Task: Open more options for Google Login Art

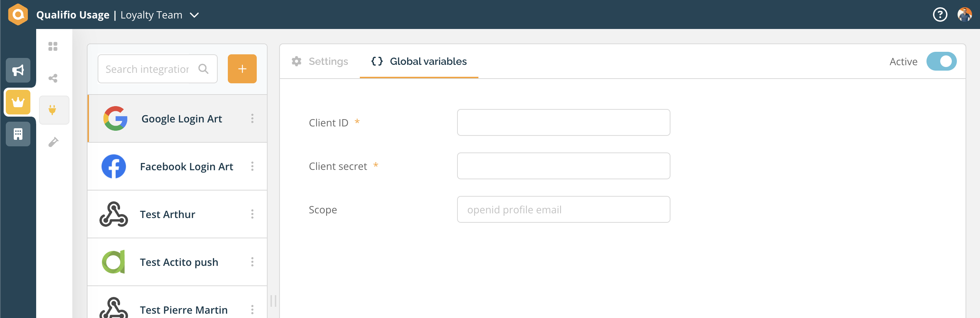Action: pyautogui.click(x=252, y=118)
